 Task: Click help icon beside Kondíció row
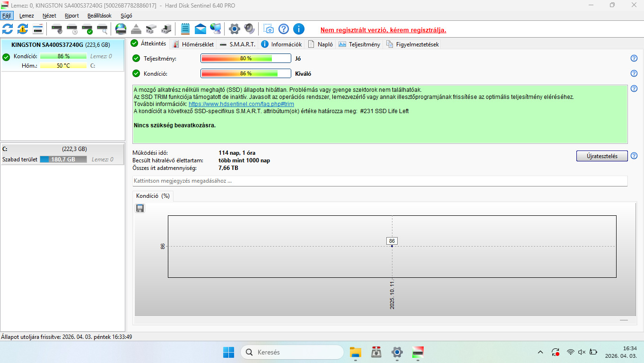pyautogui.click(x=634, y=73)
